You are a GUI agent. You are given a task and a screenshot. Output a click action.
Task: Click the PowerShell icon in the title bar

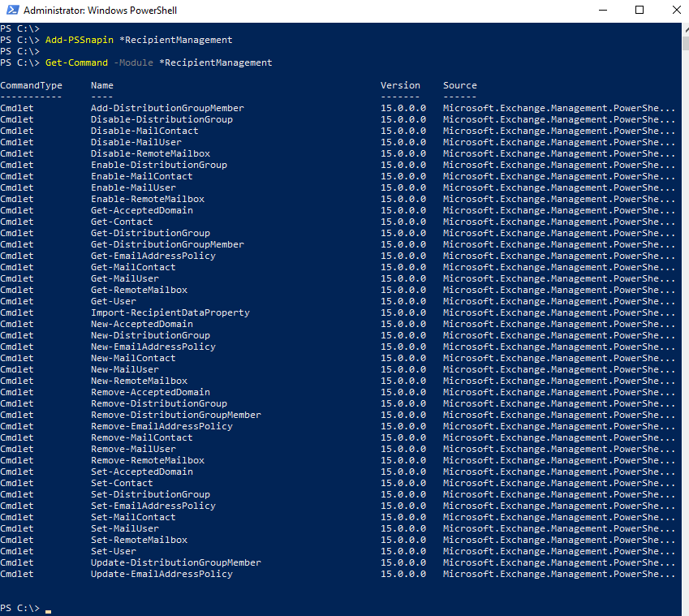(x=12, y=10)
